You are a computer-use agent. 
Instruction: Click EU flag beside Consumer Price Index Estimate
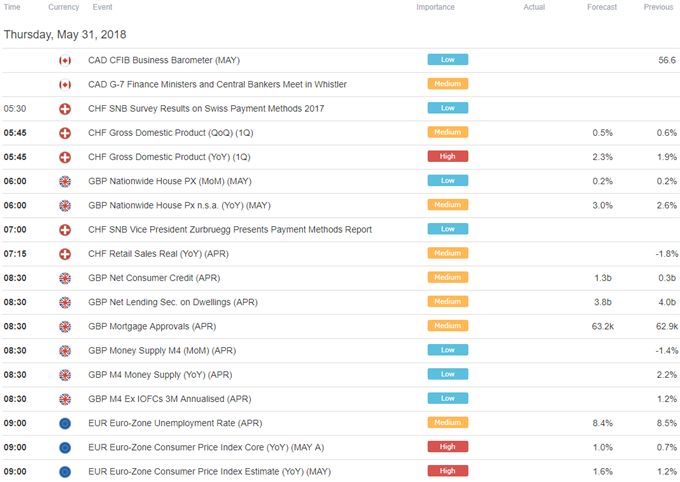(65, 472)
